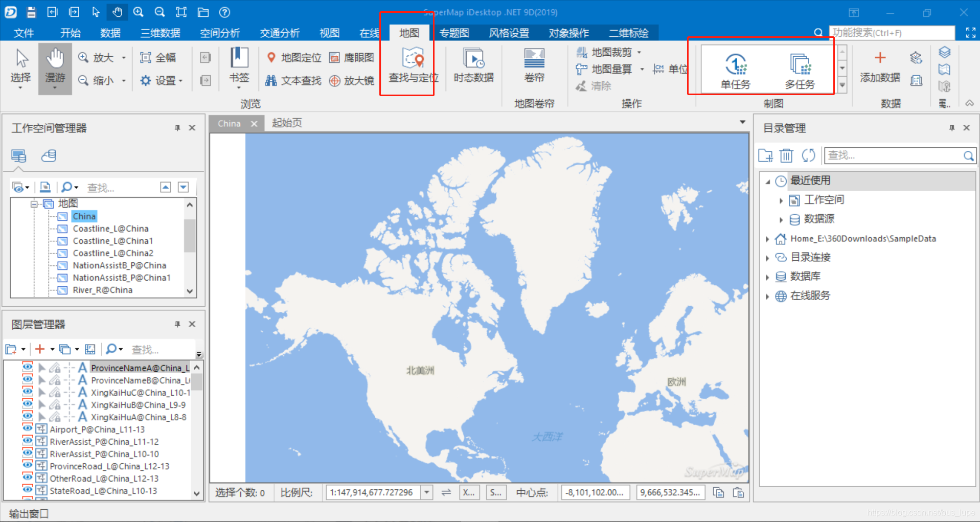980x522 pixels.
Task: Collapse the 地图 node in workspace tree
Action: 35,204
